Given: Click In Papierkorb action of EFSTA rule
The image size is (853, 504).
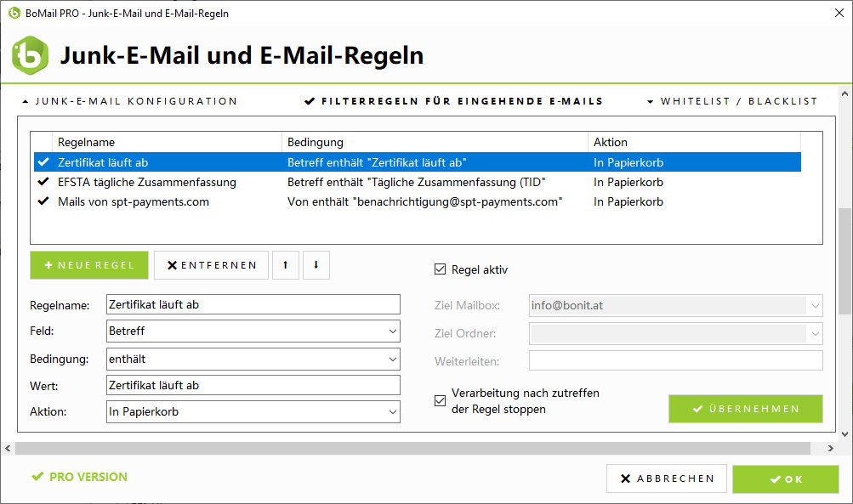Looking at the screenshot, I should click(x=628, y=182).
